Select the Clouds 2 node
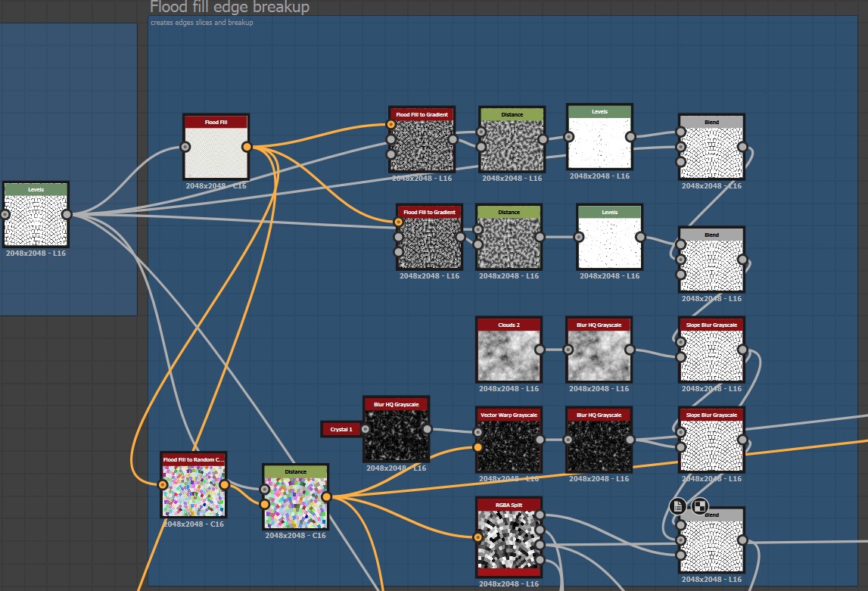 pyautogui.click(x=508, y=350)
